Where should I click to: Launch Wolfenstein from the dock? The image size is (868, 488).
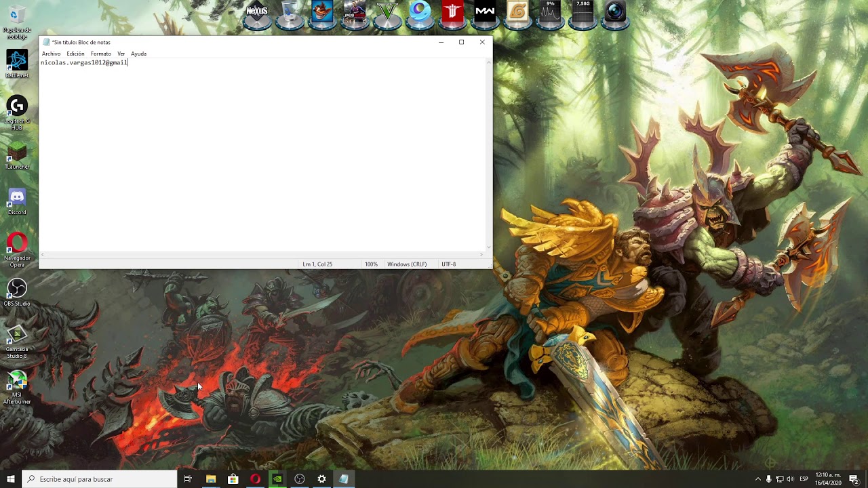tap(452, 14)
